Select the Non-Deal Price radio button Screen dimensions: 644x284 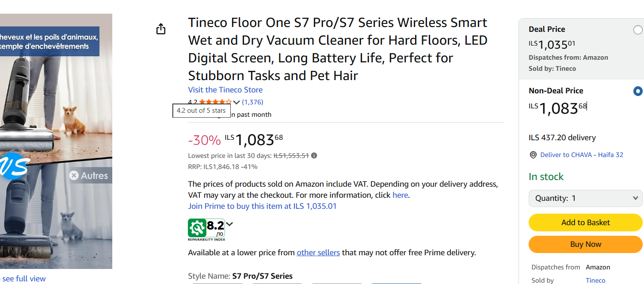click(x=638, y=92)
